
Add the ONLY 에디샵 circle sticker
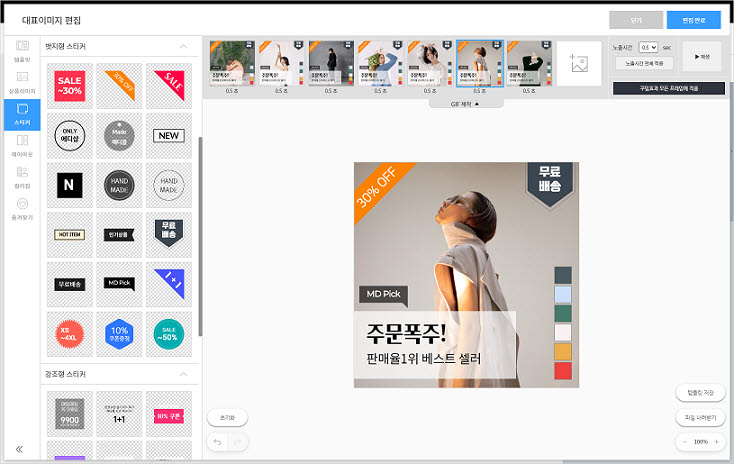[x=70, y=136]
